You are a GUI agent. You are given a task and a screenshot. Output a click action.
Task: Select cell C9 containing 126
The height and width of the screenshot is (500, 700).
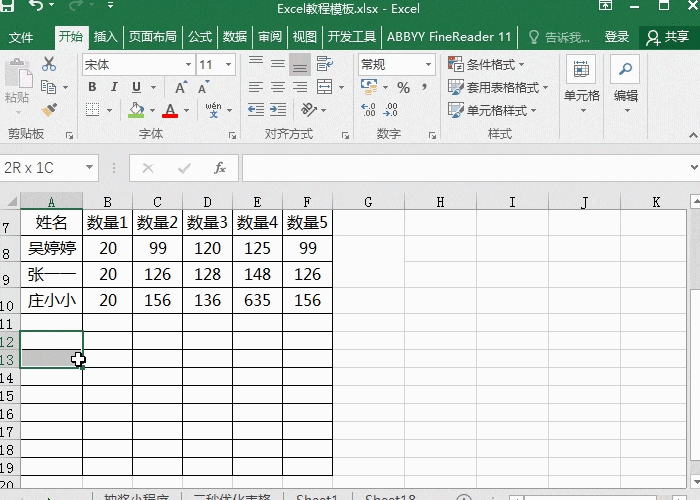(x=157, y=274)
